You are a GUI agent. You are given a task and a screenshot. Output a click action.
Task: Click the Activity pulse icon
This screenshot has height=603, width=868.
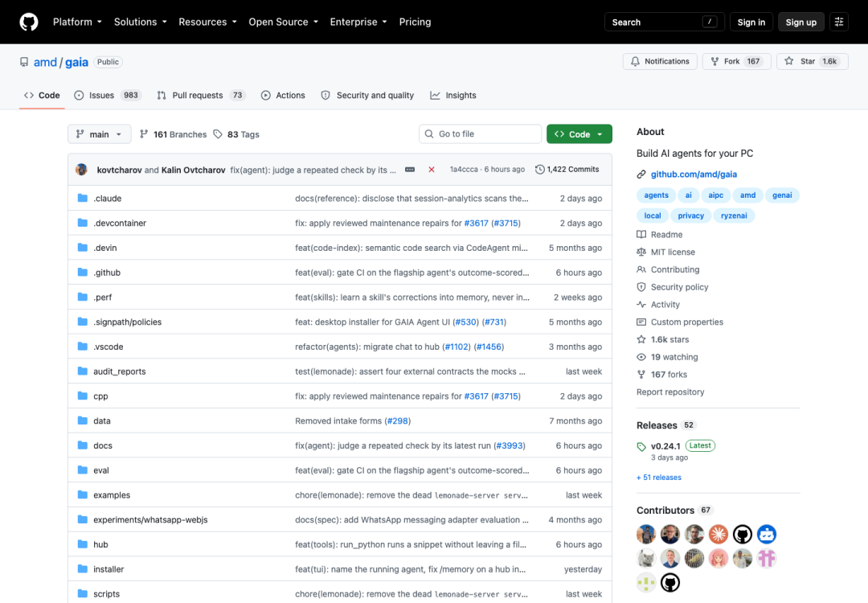641,305
